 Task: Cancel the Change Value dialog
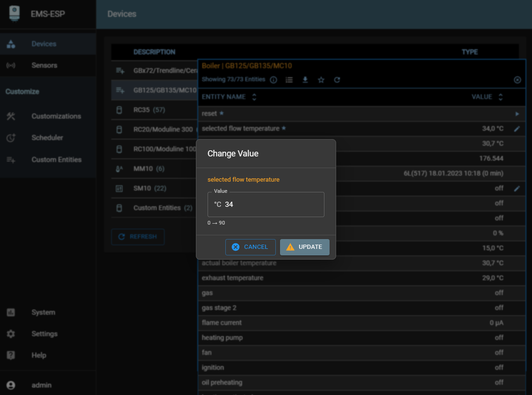[250, 247]
